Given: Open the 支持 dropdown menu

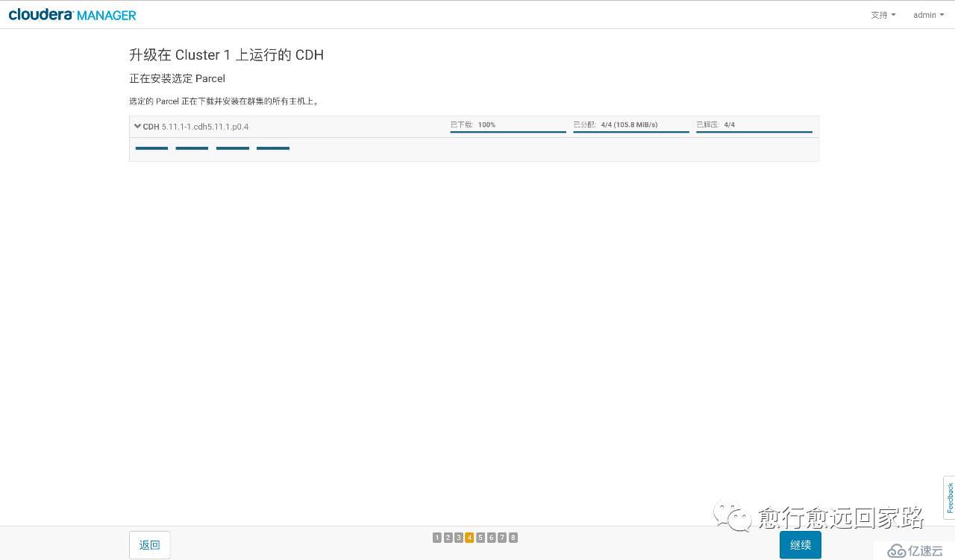Looking at the screenshot, I should [x=883, y=15].
